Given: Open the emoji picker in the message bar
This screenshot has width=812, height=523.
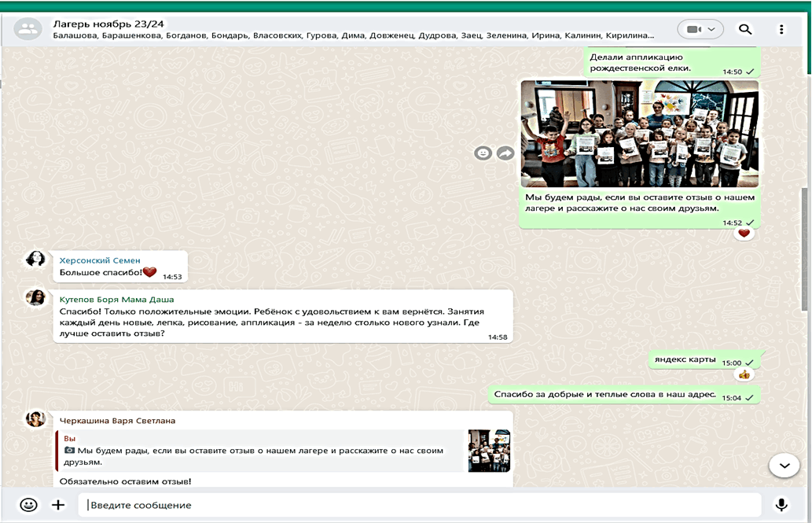Looking at the screenshot, I should (28, 505).
